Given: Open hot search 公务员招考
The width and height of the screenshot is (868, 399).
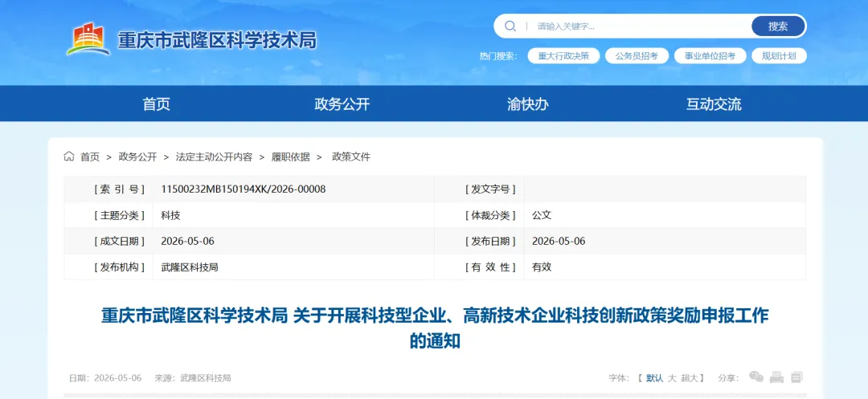Looking at the screenshot, I should tap(637, 56).
